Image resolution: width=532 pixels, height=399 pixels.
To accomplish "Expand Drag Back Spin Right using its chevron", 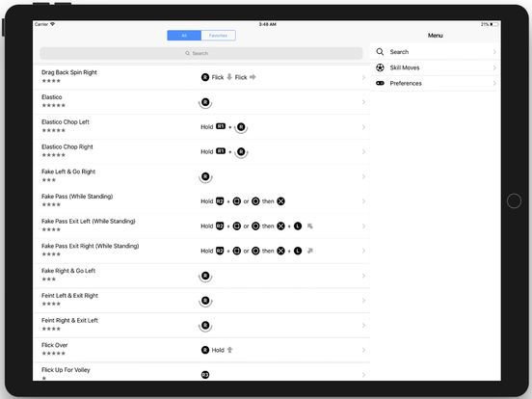I will click(x=363, y=77).
